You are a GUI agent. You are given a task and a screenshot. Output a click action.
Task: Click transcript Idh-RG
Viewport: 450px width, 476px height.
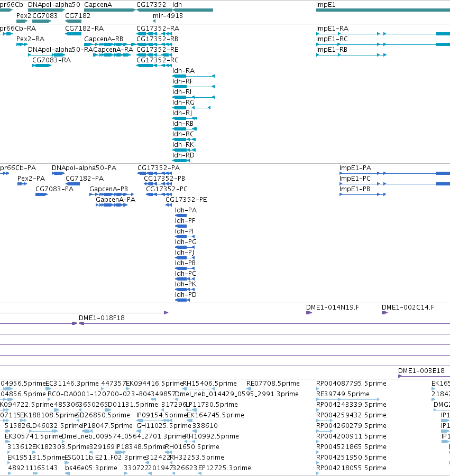[183, 102]
